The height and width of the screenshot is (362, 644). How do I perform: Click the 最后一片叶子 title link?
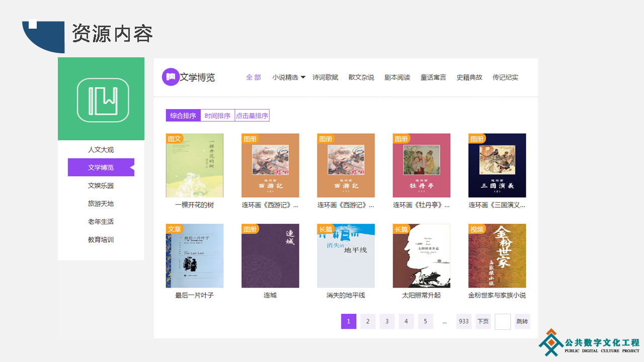[195, 296]
